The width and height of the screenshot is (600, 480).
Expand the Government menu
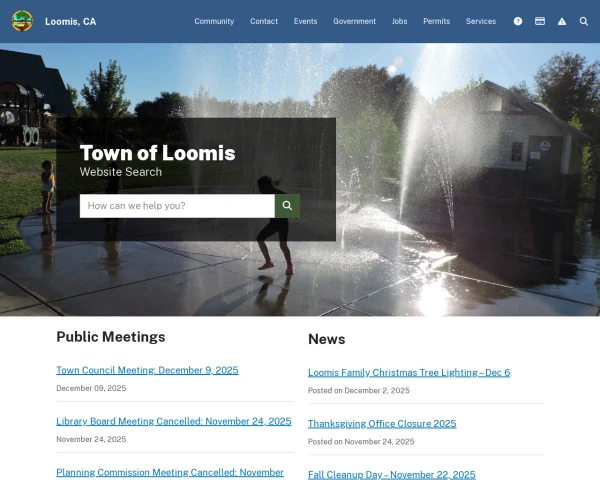(354, 21)
